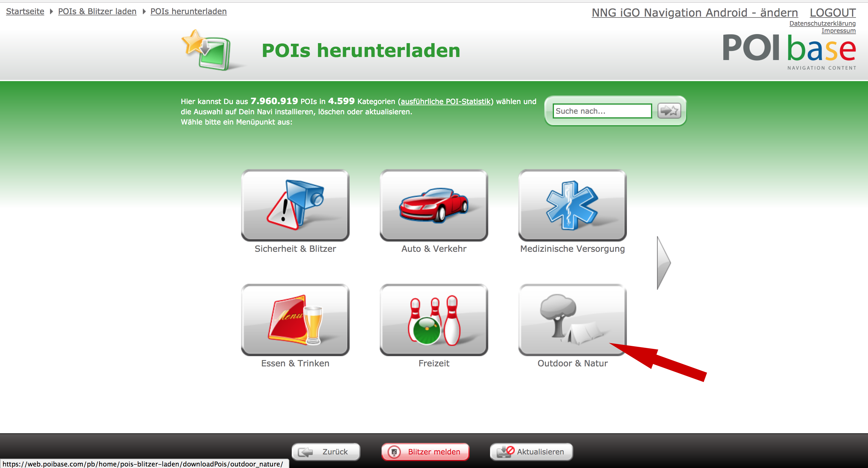Viewport: 868px width, 468px height.
Task: Focus the Suche nach... search field
Action: tap(602, 111)
